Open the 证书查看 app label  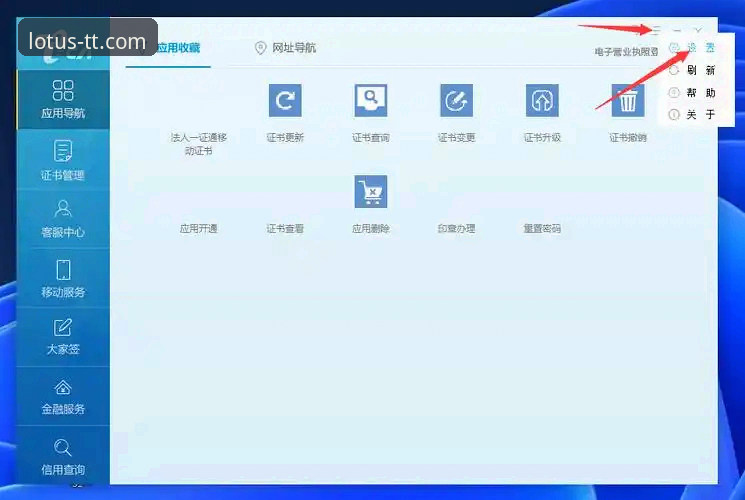coord(285,229)
